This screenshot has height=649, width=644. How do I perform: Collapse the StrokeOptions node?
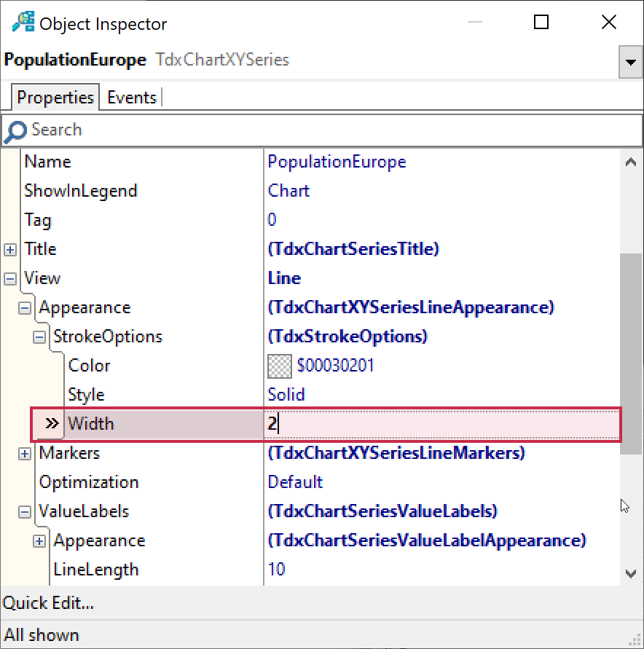[x=39, y=337]
